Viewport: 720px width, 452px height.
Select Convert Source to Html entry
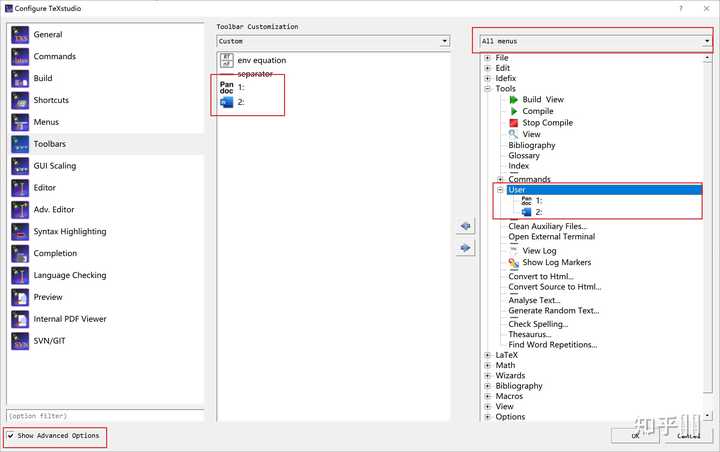click(x=555, y=287)
